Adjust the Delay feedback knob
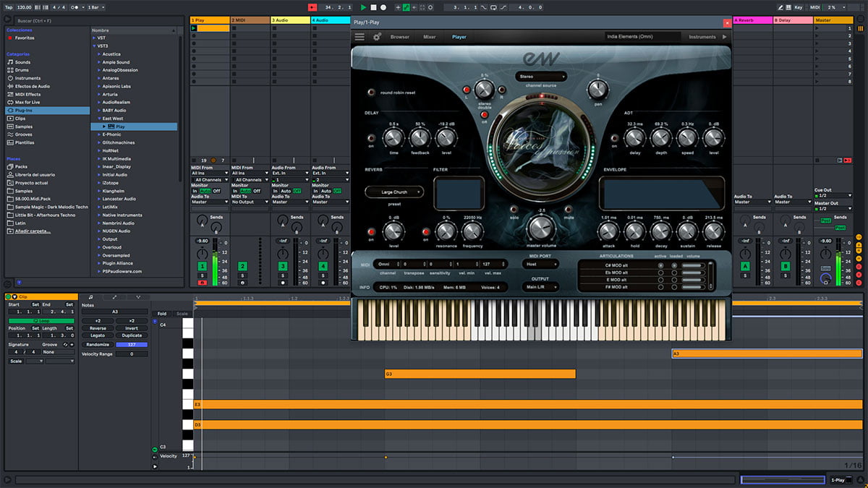868x488 pixels. click(x=420, y=137)
